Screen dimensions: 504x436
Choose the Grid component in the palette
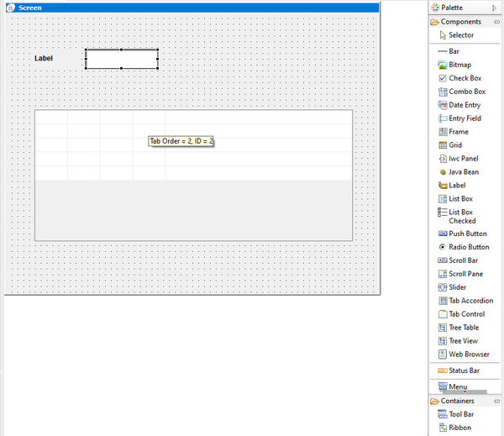pos(450,145)
